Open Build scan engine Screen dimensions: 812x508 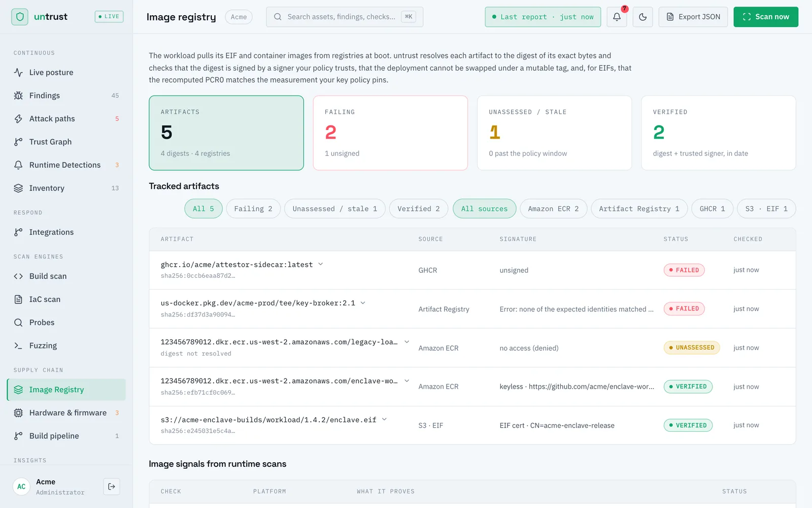point(66,276)
